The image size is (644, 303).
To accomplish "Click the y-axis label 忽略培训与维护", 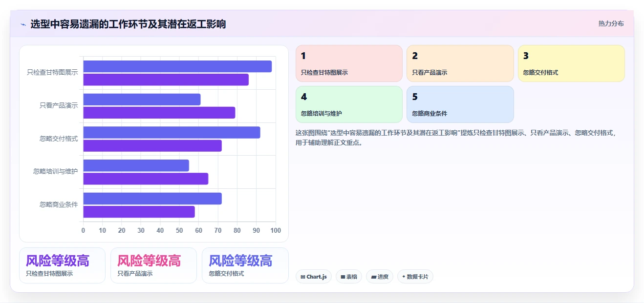I will (56, 171).
